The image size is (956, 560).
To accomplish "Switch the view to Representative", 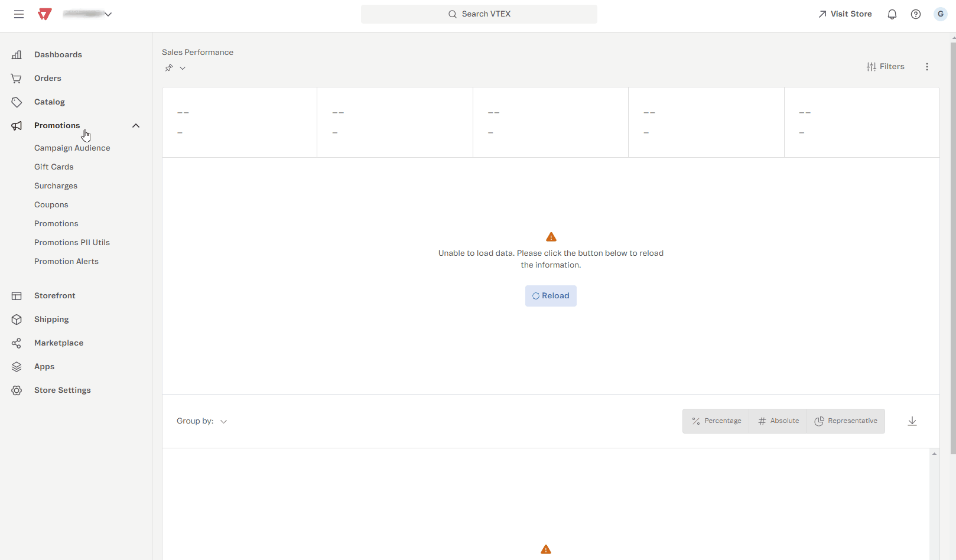I will 846,421.
